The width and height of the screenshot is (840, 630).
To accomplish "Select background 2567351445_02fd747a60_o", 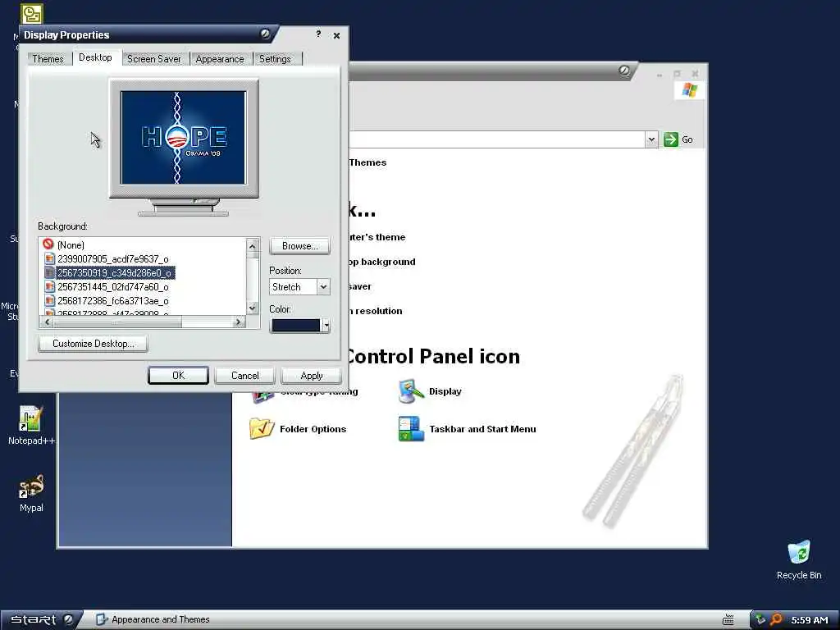I will click(x=113, y=286).
